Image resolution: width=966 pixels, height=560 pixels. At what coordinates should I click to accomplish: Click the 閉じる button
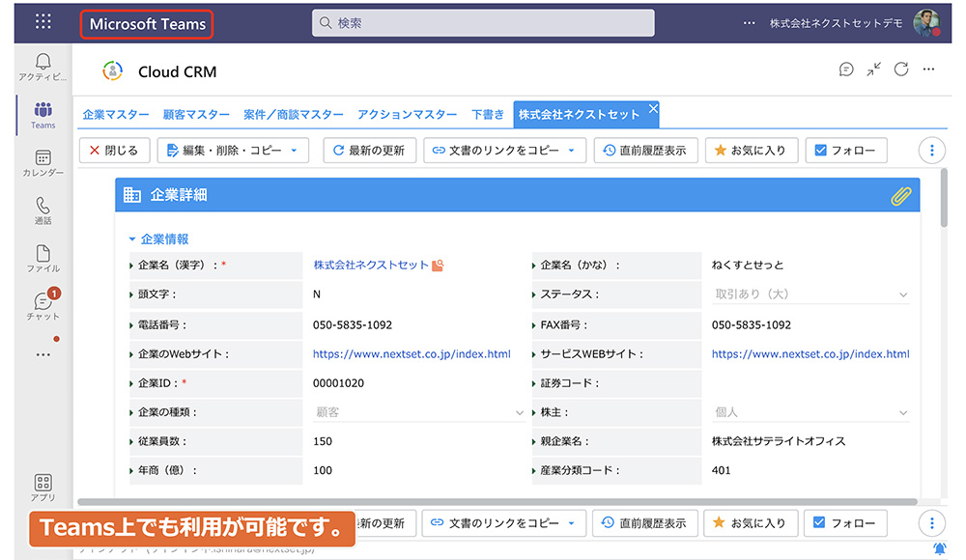[115, 151]
